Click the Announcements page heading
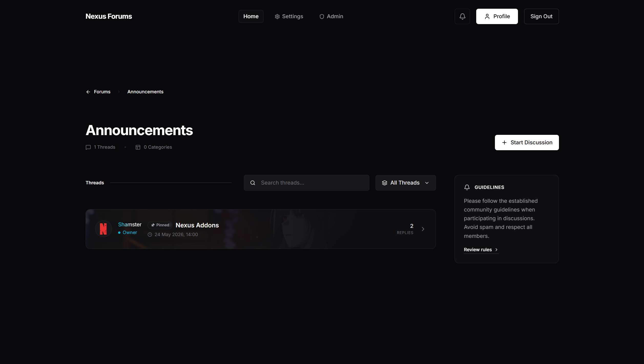 (x=139, y=130)
